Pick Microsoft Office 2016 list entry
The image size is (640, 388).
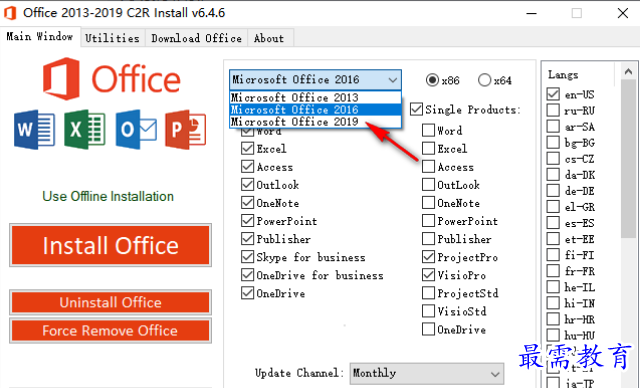pos(315,109)
